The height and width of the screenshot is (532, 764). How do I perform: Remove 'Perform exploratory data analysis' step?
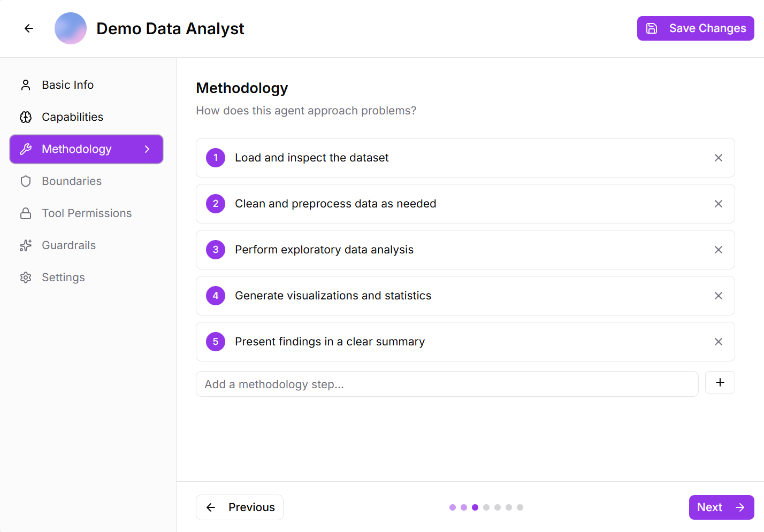click(719, 250)
